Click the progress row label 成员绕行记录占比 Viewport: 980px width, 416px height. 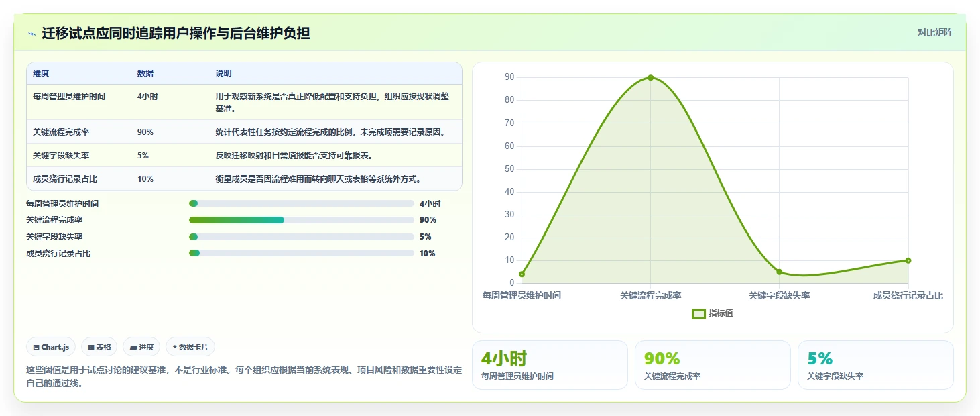[58, 254]
